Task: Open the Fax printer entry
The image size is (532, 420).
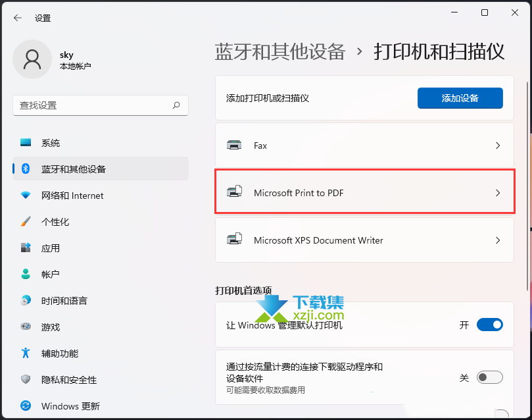Action: point(364,145)
